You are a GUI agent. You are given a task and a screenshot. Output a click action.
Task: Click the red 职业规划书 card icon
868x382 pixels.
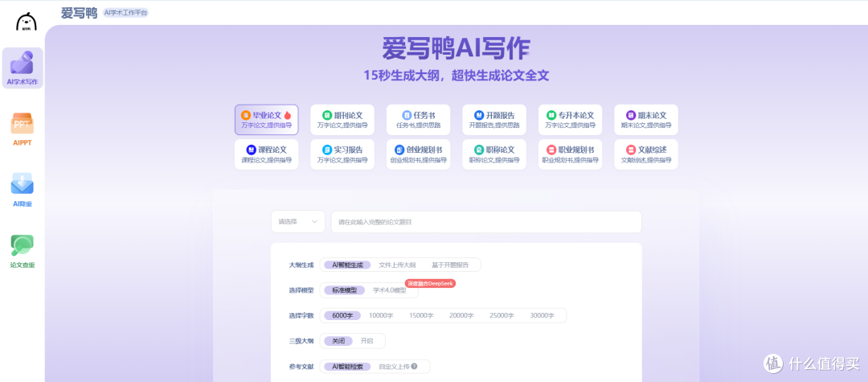(x=551, y=150)
